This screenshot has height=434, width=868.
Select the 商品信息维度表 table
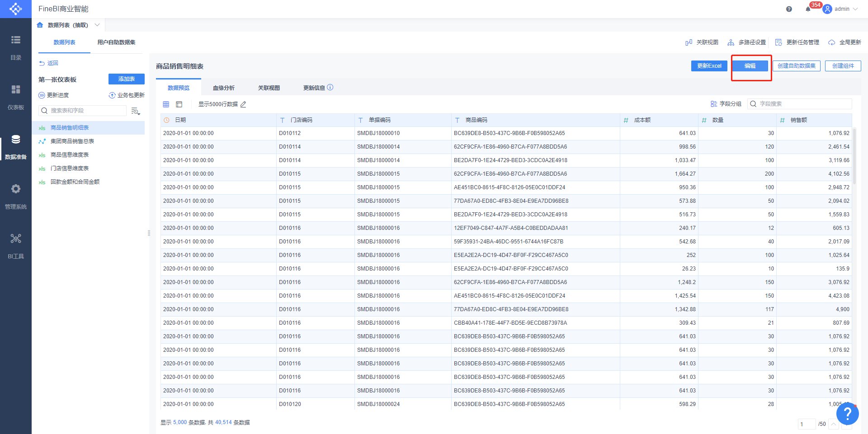[88, 155]
